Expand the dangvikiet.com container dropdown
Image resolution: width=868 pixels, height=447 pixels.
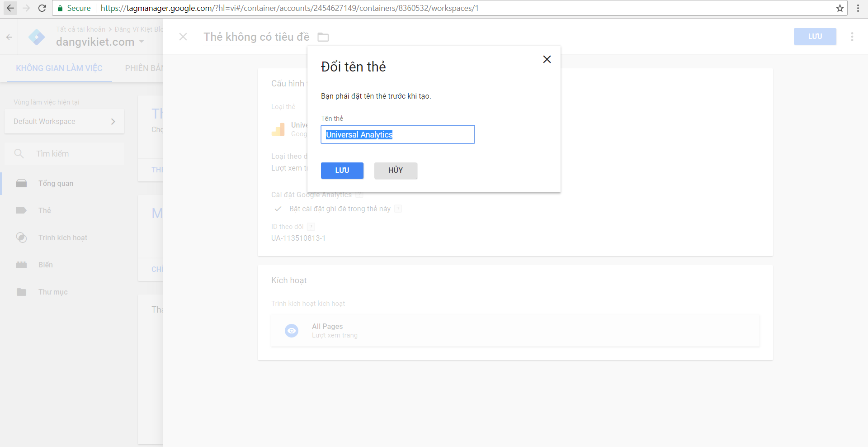point(142,42)
